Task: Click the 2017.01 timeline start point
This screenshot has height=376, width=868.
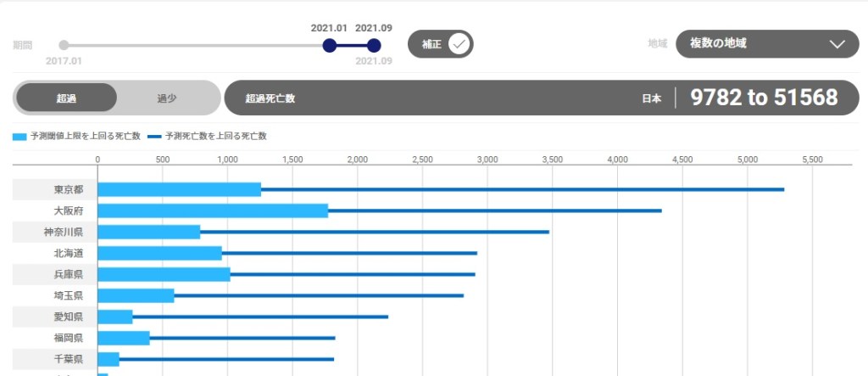Action: [x=64, y=45]
